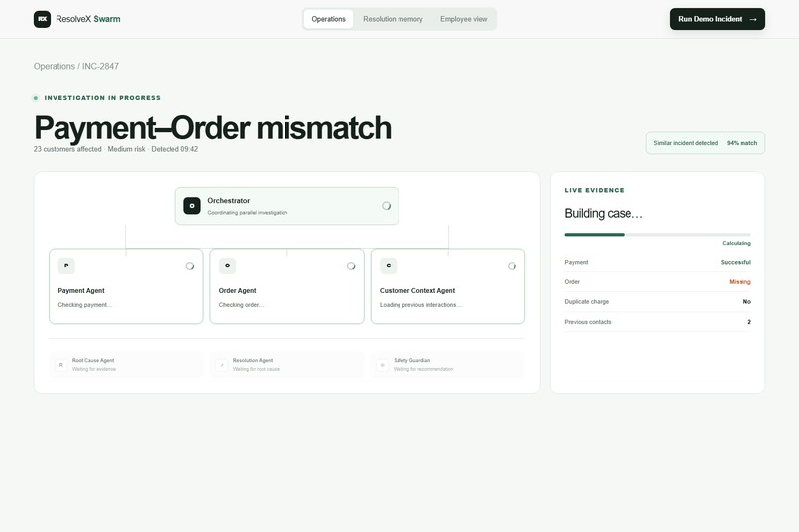Click the ResolveX Swarm brand name

(88, 19)
